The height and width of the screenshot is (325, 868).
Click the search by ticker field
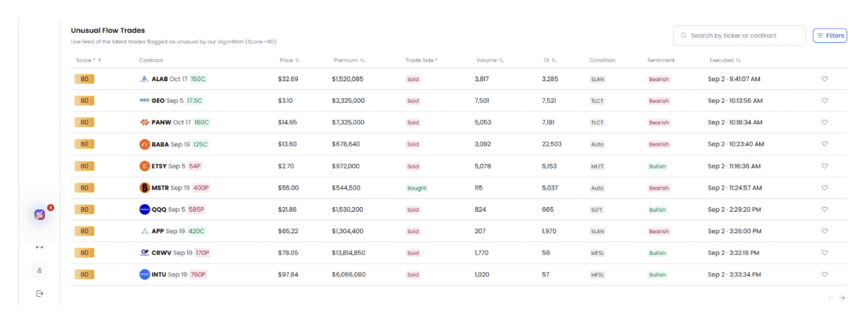(x=739, y=36)
